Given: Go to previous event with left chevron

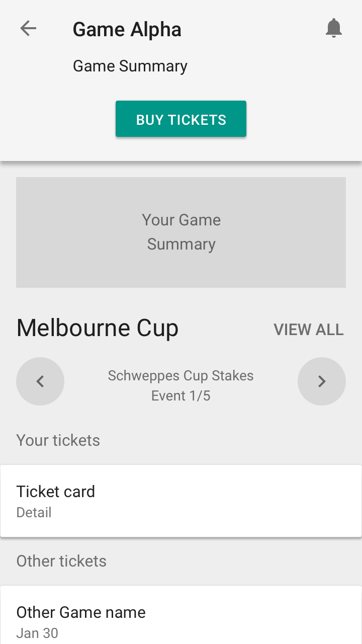Looking at the screenshot, I should pyautogui.click(x=40, y=381).
